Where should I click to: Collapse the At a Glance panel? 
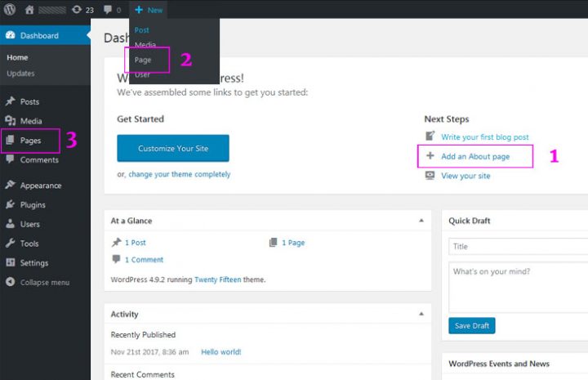(x=421, y=221)
